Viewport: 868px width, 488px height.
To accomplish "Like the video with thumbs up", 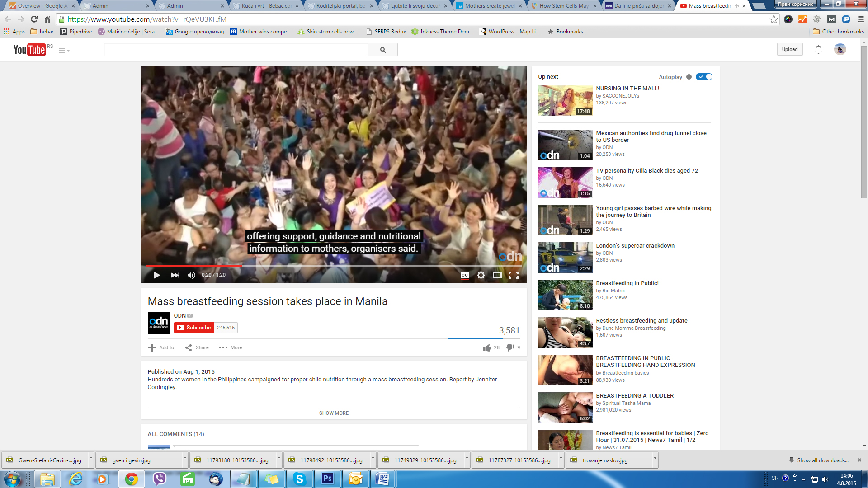I will pyautogui.click(x=487, y=347).
